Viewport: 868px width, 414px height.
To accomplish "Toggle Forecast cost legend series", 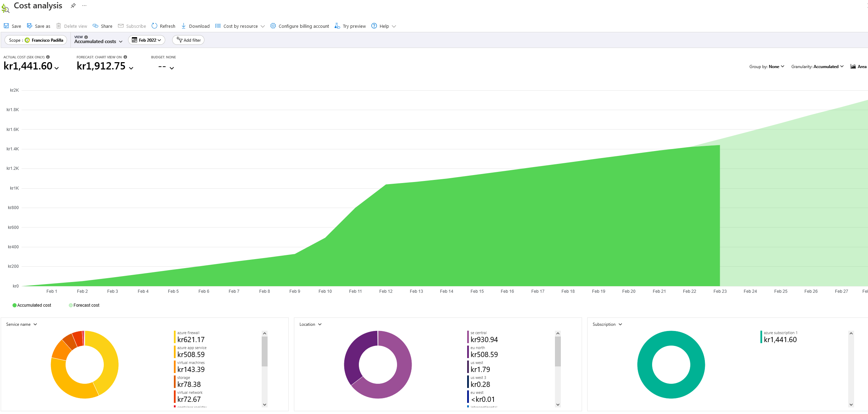I will coord(84,305).
